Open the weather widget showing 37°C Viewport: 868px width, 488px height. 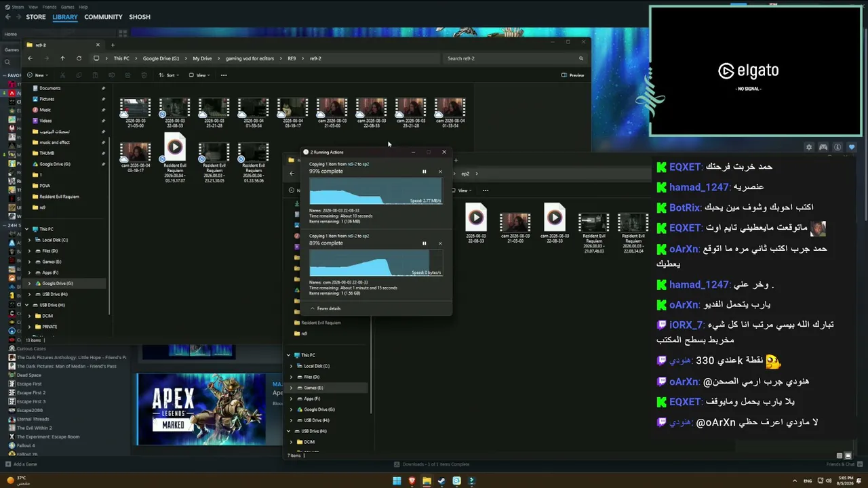tap(18, 481)
